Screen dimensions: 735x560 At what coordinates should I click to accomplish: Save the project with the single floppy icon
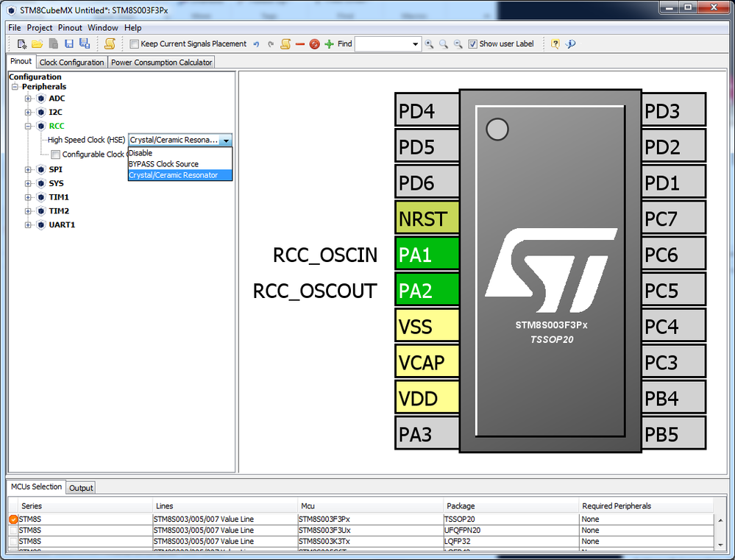(x=69, y=44)
